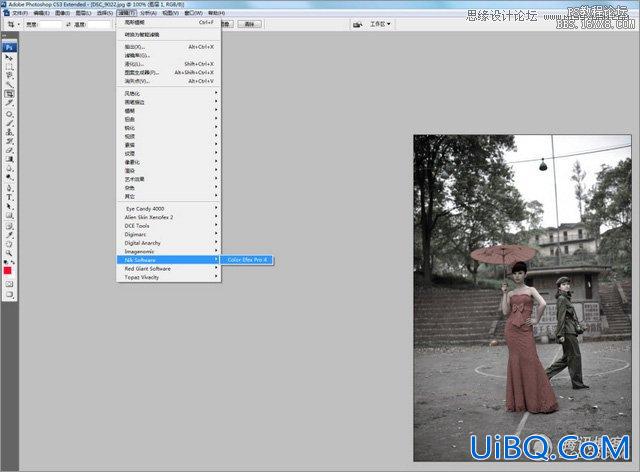This screenshot has height=472, width=640.
Task: Swap width and height values icon
Action: pyautogui.click(x=68, y=24)
